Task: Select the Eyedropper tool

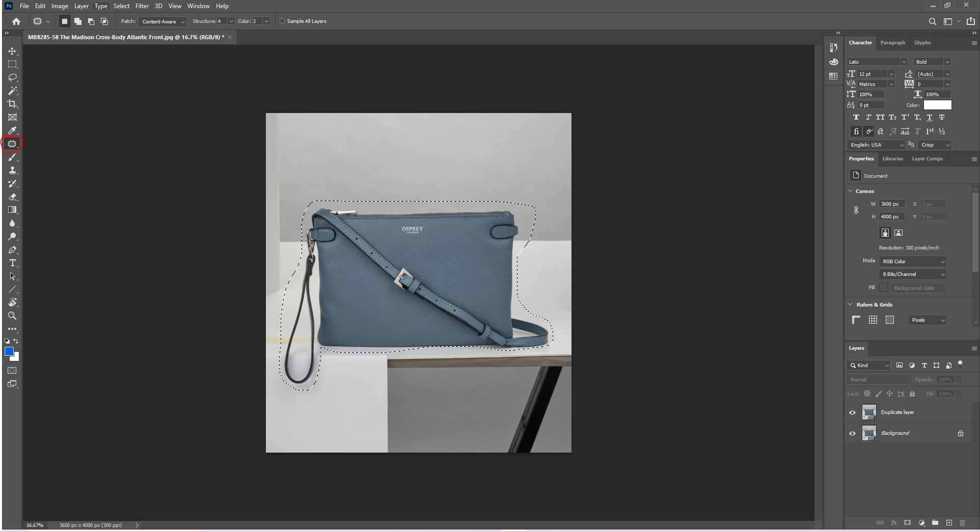Action: [x=12, y=131]
